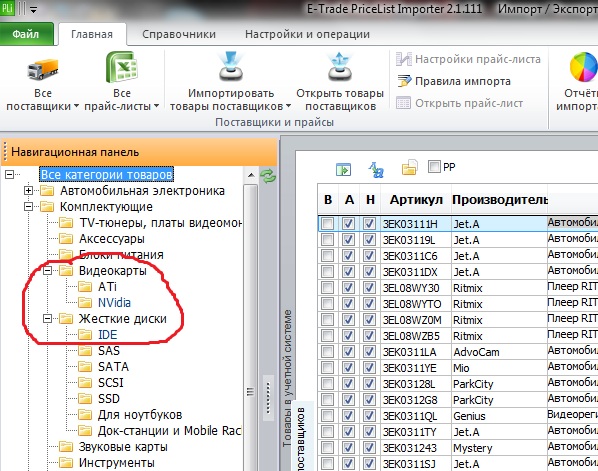This screenshot has width=598, height=471.
Task: Select the ATi folder
Action: coord(108,286)
